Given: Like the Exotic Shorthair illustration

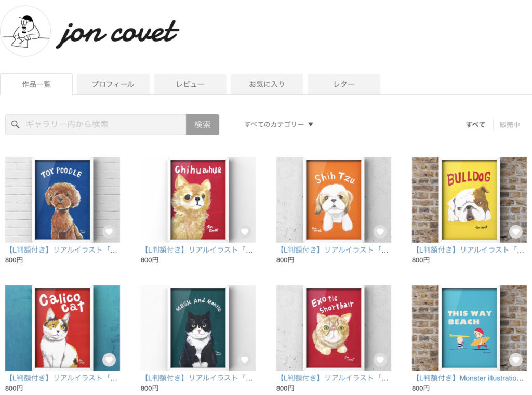Looking at the screenshot, I should pyautogui.click(x=380, y=360).
